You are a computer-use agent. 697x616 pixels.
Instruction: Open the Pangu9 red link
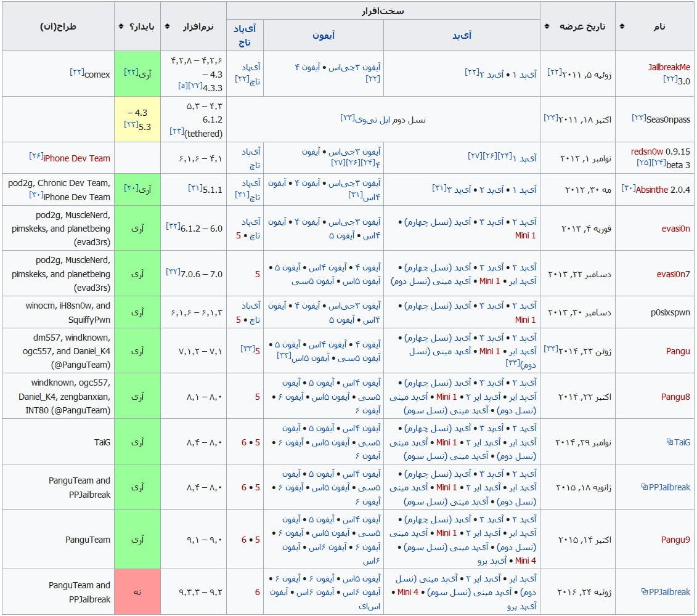click(x=675, y=540)
